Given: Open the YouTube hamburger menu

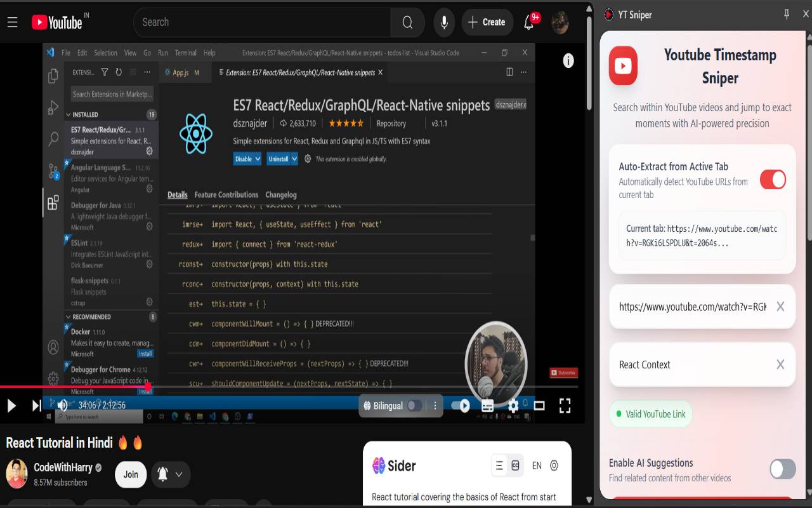Looking at the screenshot, I should click(x=12, y=22).
